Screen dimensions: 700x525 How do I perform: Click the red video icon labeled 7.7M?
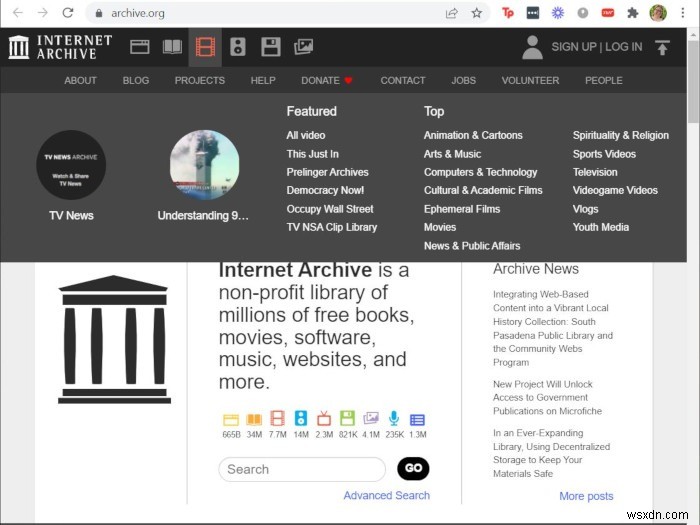tap(277, 418)
